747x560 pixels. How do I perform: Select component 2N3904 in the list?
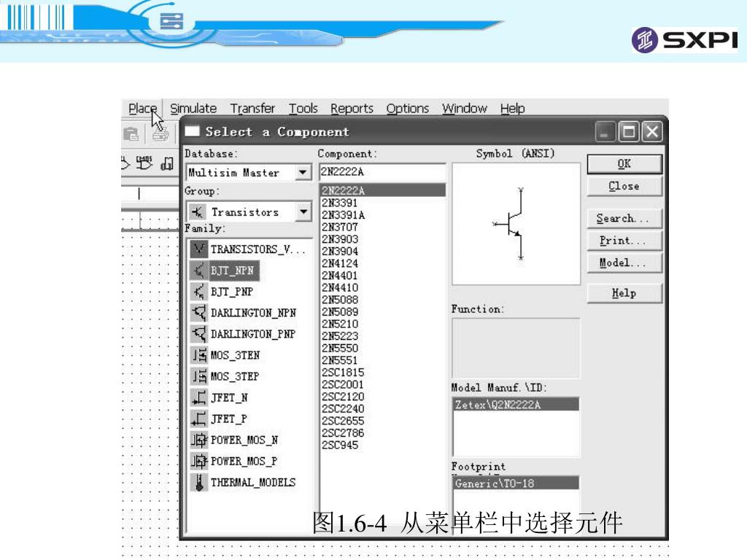click(x=340, y=252)
